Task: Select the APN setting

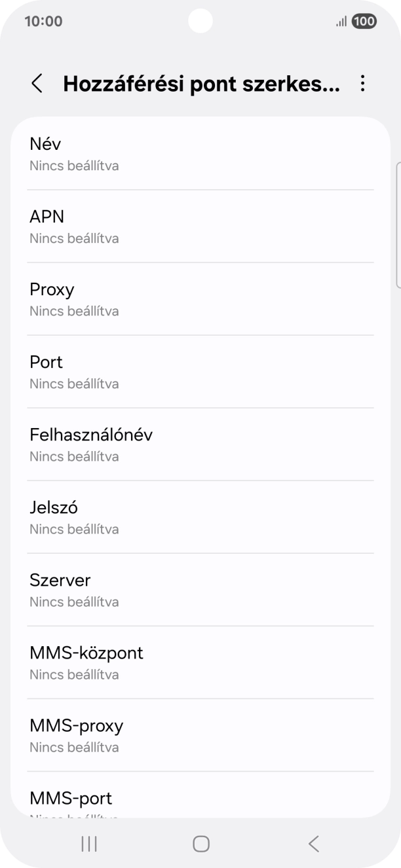Action: tap(200, 226)
